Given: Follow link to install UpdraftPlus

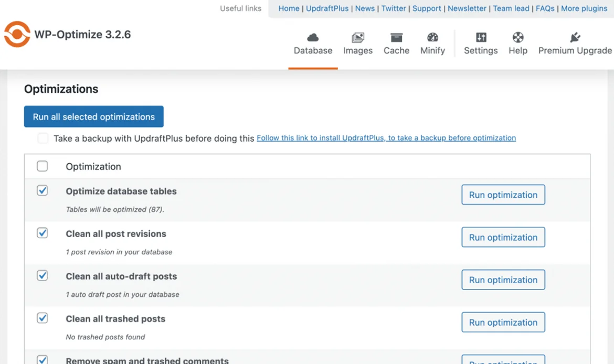Looking at the screenshot, I should click(x=386, y=138).
